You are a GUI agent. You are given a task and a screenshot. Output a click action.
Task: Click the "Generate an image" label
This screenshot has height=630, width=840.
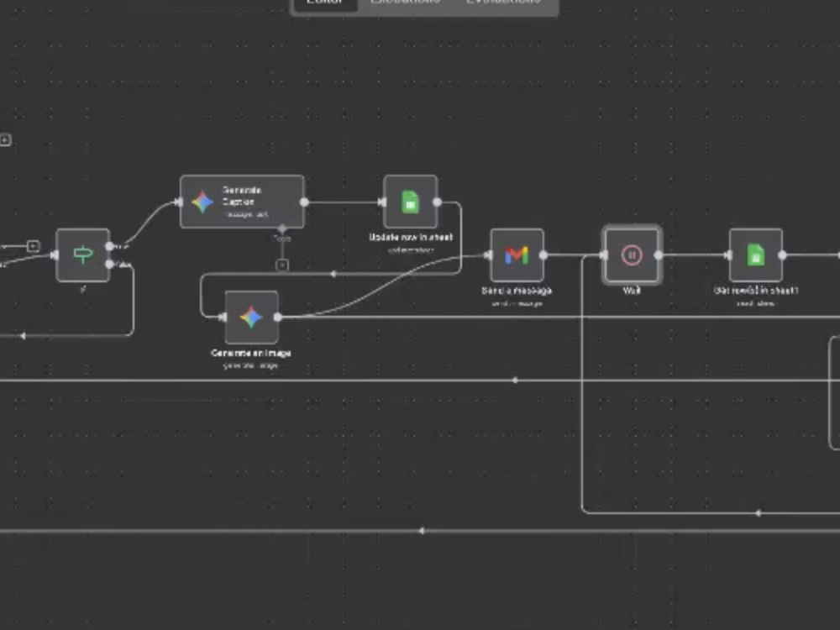click(251, 353)
